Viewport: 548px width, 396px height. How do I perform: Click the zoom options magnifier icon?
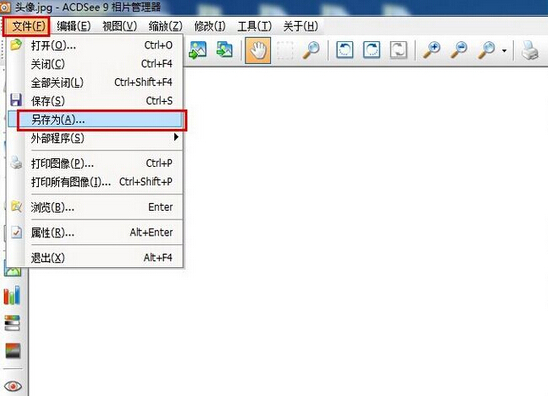[486, 50]
